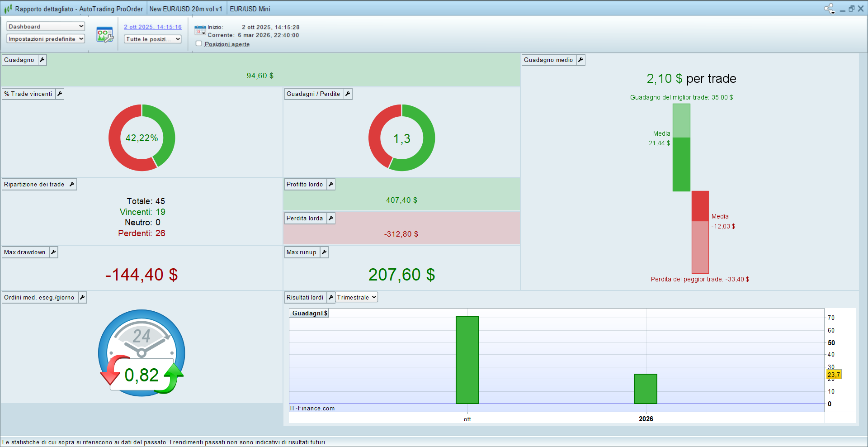Click wrench icon next to Guadagni / Perdite

pyautogui.click(x=348, y=94)
